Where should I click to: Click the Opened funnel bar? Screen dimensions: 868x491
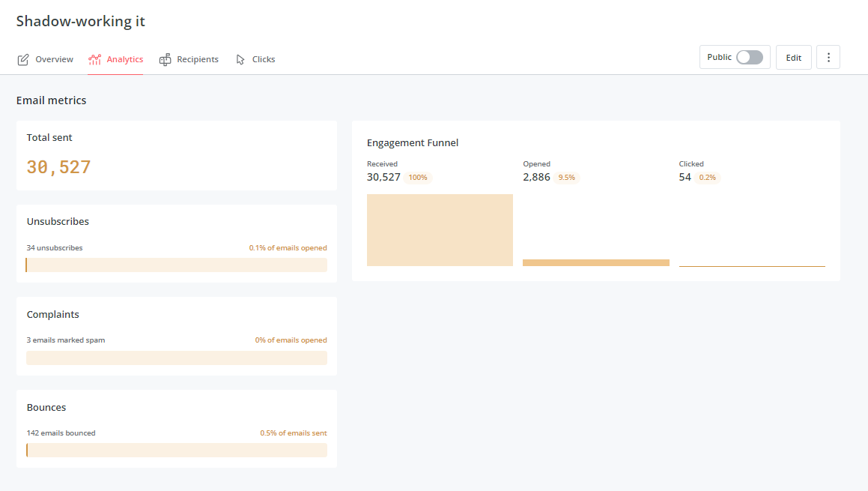coord(595,262)
